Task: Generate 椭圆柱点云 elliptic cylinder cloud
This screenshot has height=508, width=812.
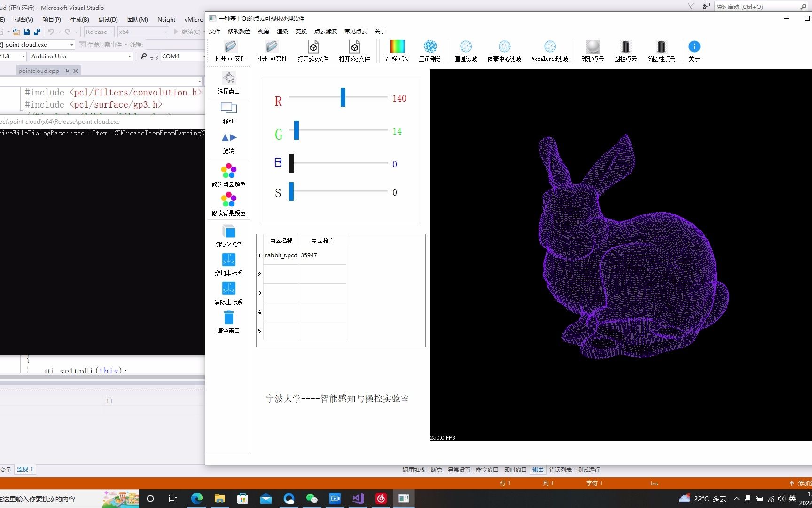Action: click(661, 51)
